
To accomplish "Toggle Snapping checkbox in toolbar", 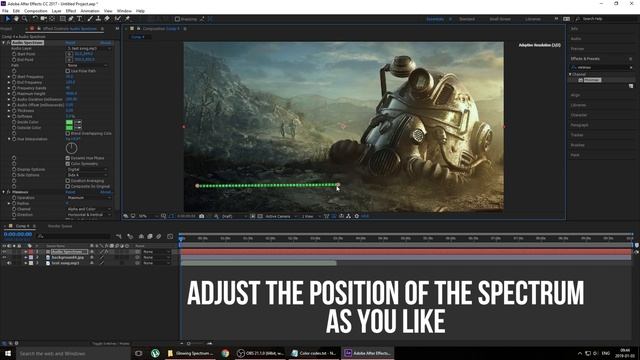I will pos(177,19).
